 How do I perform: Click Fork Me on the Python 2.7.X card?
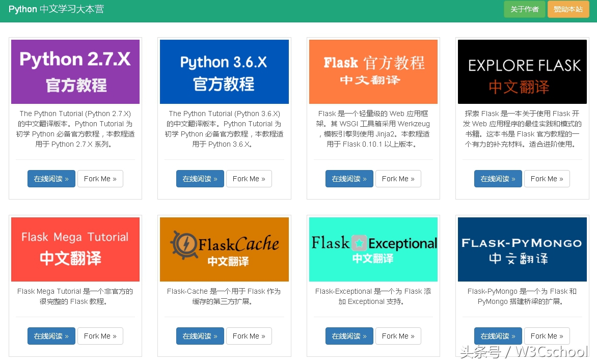[x=100, y=179]
